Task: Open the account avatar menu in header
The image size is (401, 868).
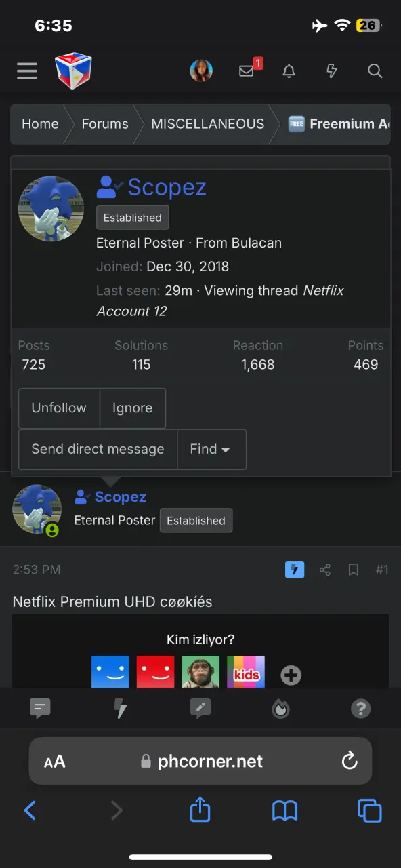Action: pyautogui.click(x=201, y=71)
